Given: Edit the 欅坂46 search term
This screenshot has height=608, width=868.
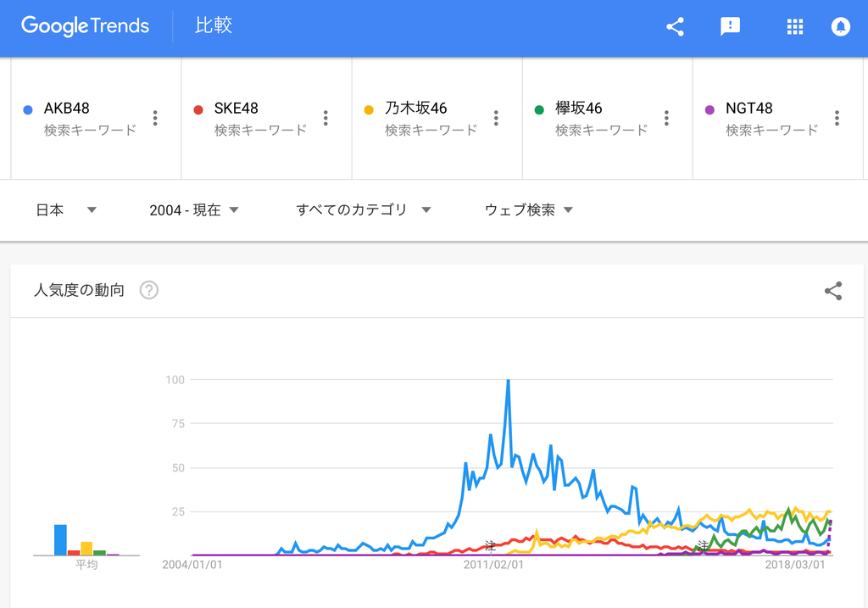Looking at the screenshot, I should (x=578, y=108).
